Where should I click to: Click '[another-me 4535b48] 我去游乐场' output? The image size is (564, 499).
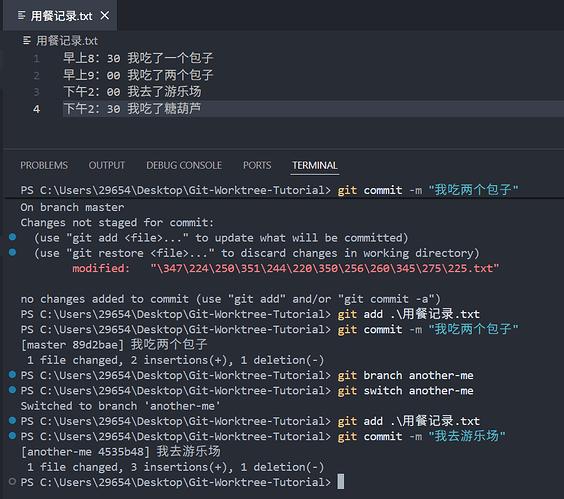tap(120, 452)
